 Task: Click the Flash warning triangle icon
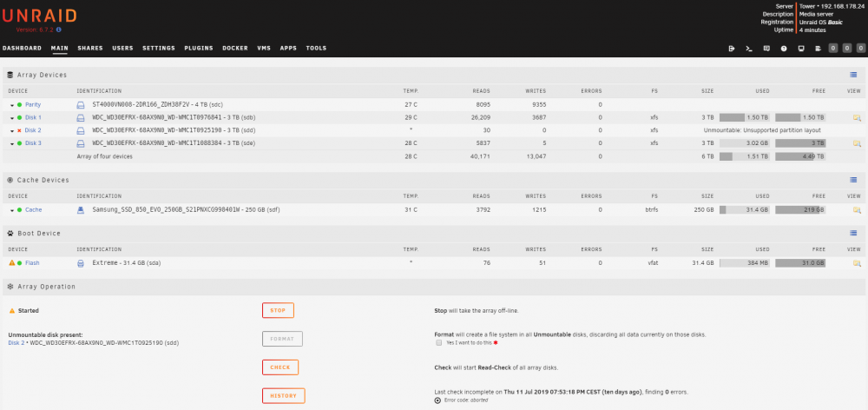(11, 263)
